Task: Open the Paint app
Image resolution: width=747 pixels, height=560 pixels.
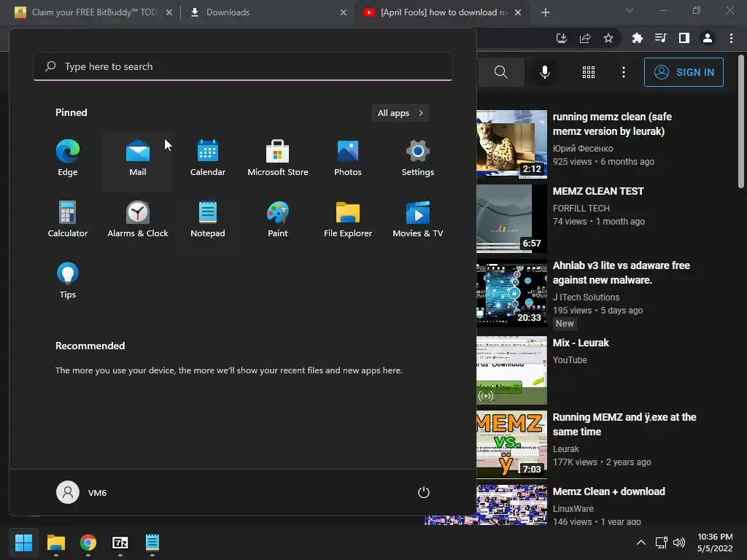Action: (278, 220)
